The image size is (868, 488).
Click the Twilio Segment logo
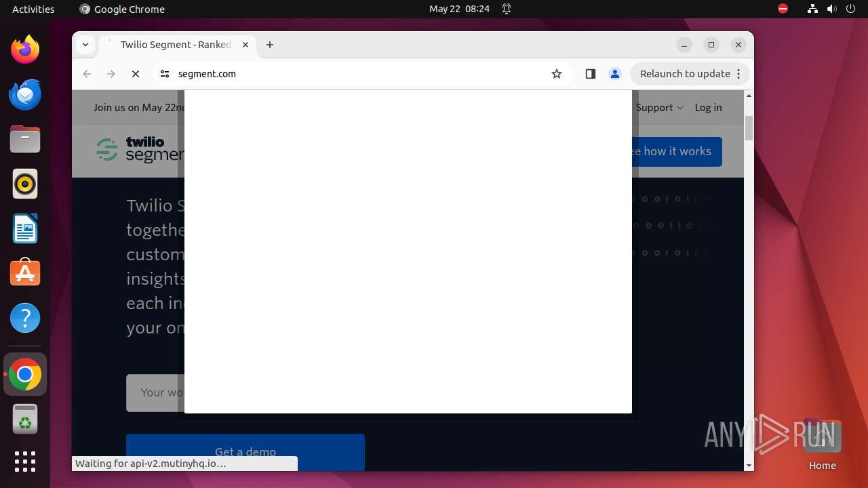(140, 150)
